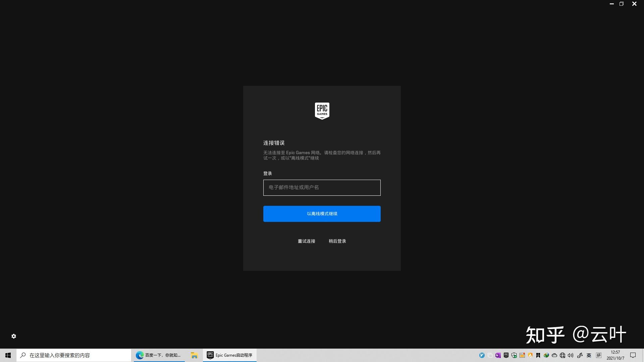This screenshot has width=644, height=362.
Task: Open the launcher settings gear icon
Action: (14, 336)
